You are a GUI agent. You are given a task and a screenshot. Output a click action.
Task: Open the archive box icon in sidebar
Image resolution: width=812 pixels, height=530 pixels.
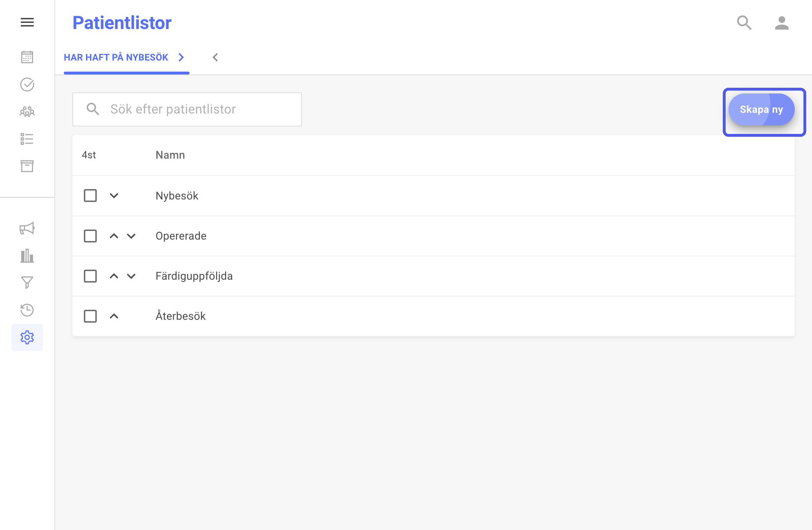(27, 166)
